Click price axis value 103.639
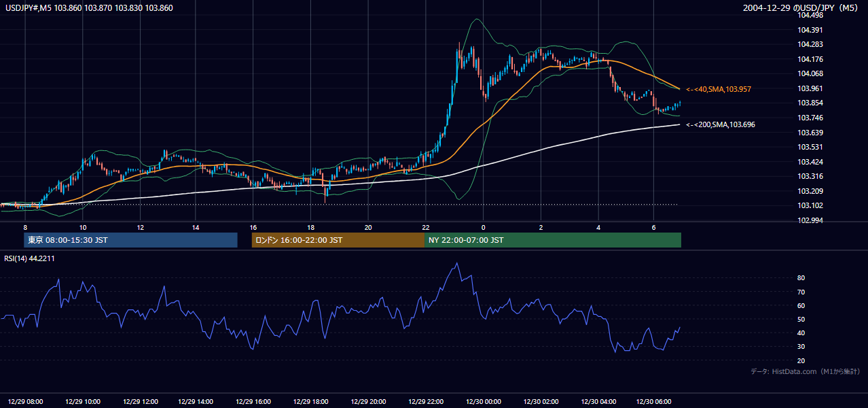Screen dimensions: 868x408 [811, 133]
